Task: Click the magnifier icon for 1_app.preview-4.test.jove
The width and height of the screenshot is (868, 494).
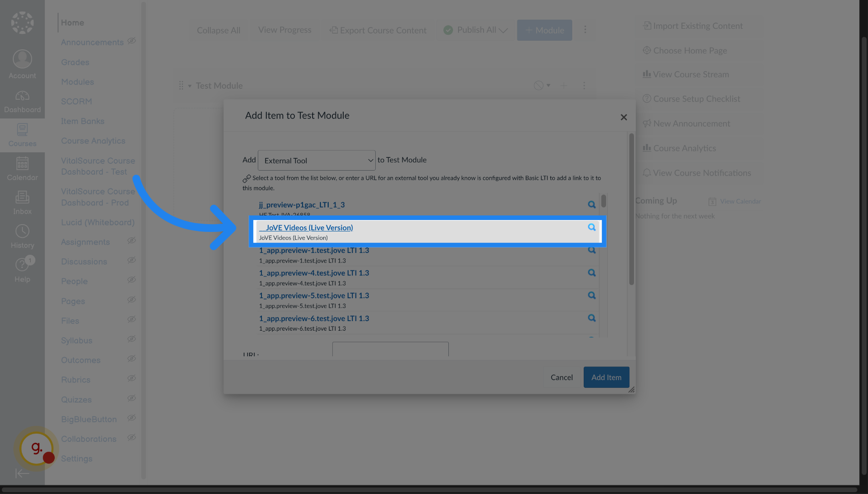Action: tap(591, 273)
